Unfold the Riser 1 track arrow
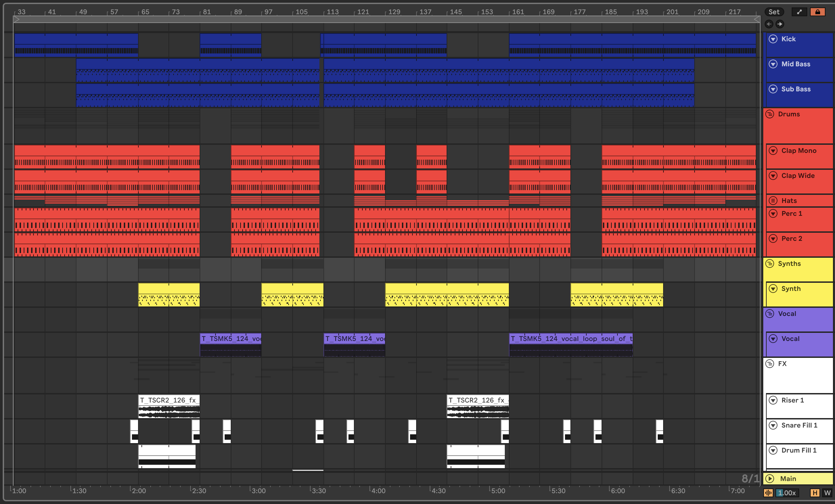The height and width of the screenshot is (504, 835). (x=773, y=400)
